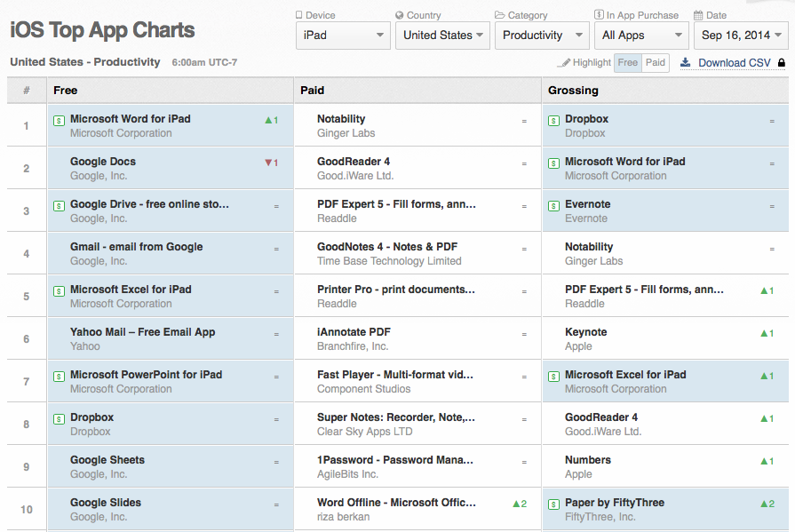Open the Country dropdown showing United States

tap(442, 36)
